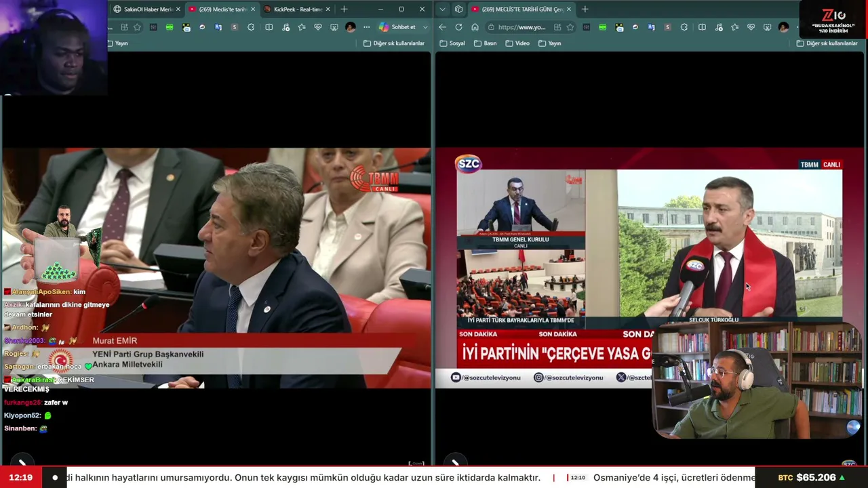Toggle split screen in the right browser

[x=702, y=27]
